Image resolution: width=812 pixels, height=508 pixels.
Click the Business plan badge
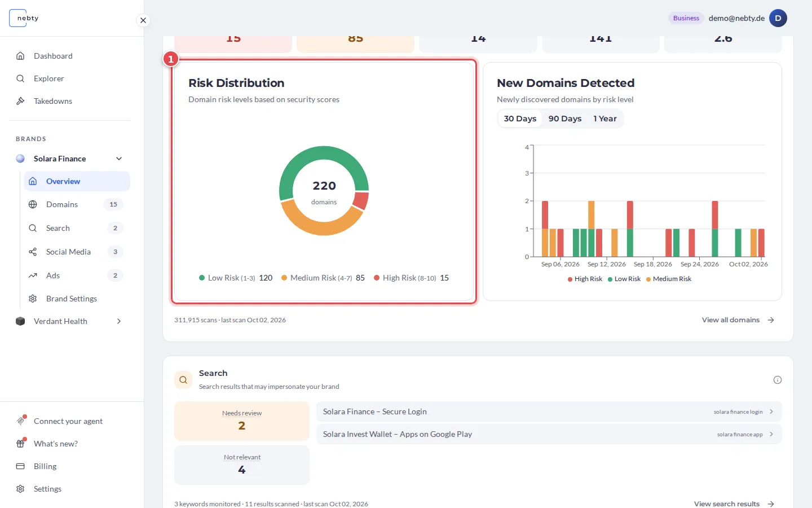686,18
